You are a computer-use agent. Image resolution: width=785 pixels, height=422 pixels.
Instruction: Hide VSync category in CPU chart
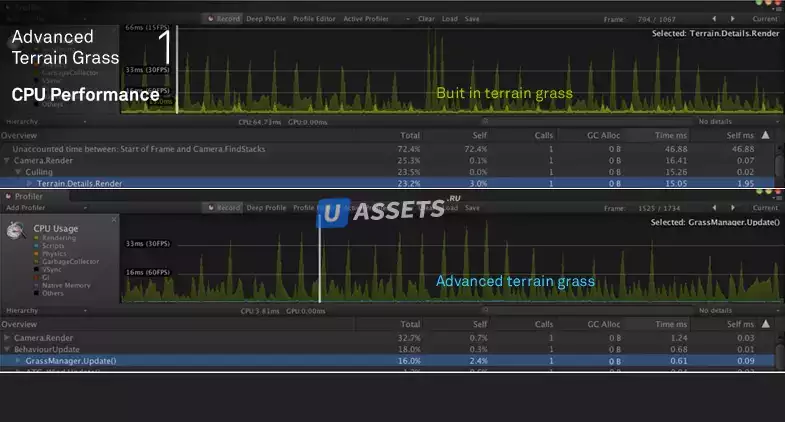click(x=48, y=269)
